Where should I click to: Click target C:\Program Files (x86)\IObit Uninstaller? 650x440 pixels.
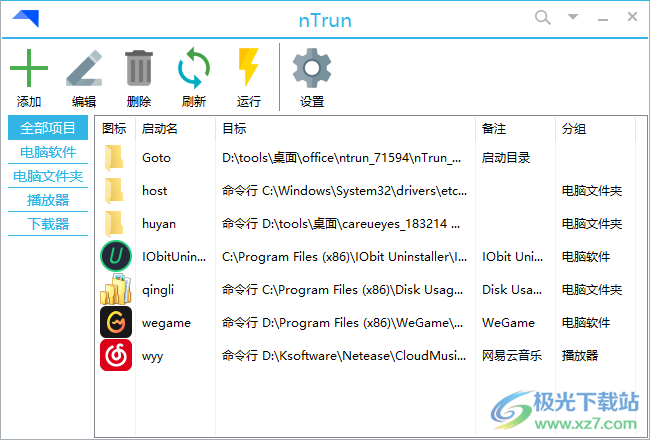coord(344,257)
